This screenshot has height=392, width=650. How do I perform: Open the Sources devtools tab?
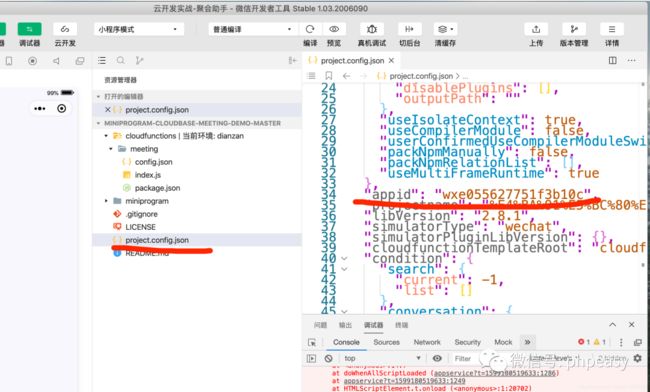(386, 342)
